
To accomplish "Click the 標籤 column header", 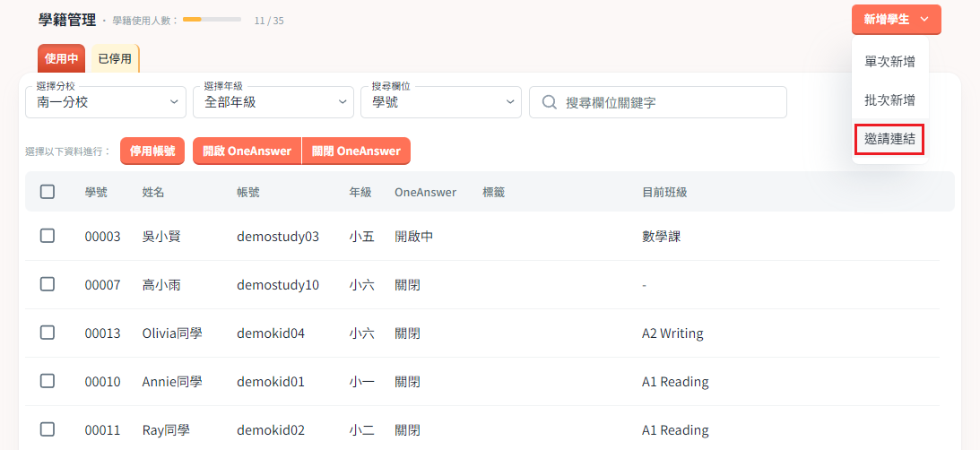I will click(x=494, y=193).
